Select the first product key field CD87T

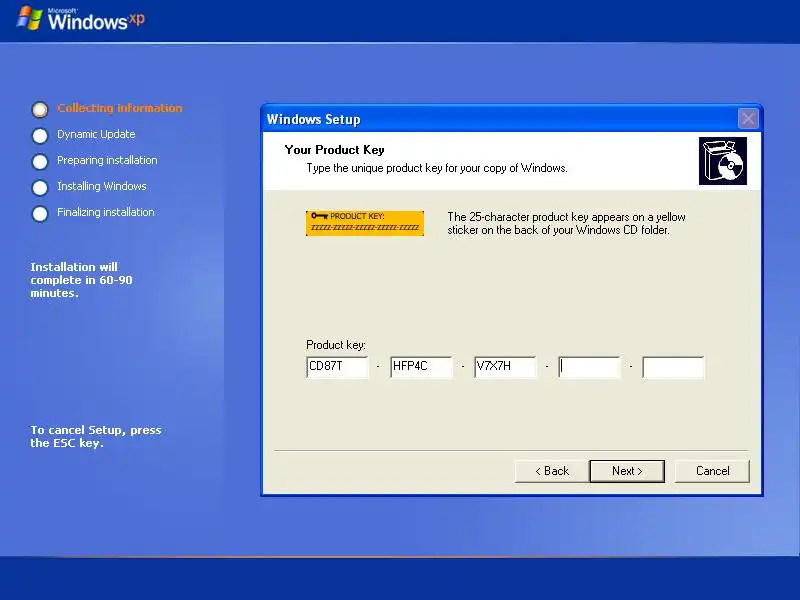click(x=337, y=367)
